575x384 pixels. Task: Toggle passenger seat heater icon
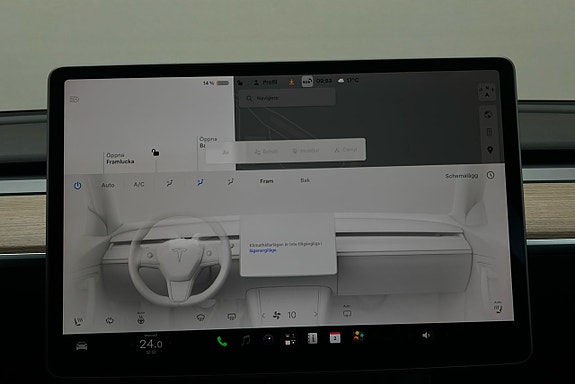(498, 308)
